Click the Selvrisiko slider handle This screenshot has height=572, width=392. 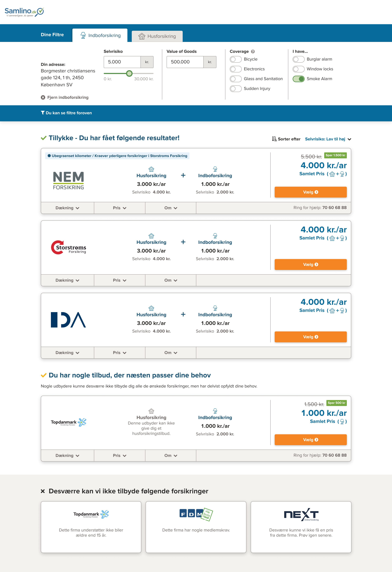tap(129, 73)
